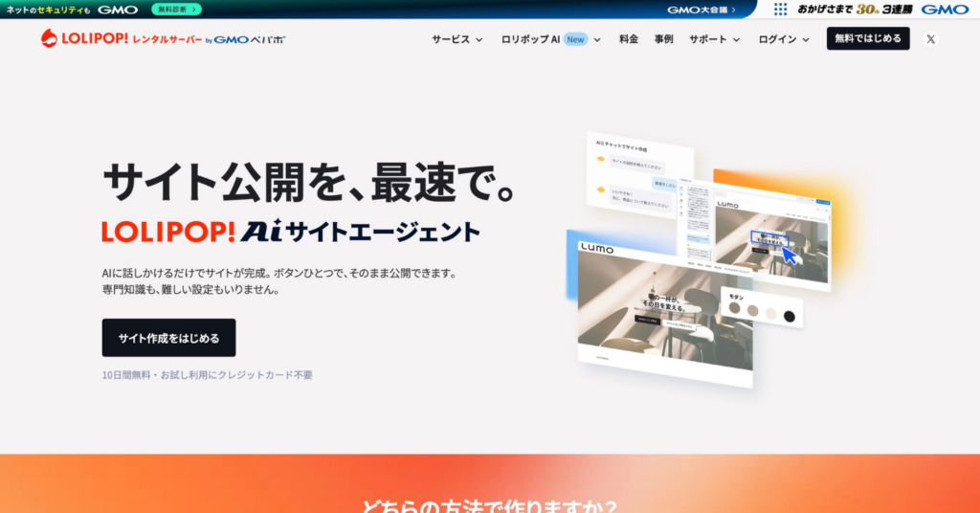Expand the サービス dropdown menu
The height and width of the screenshot is (513, 980).
(457, 39)
